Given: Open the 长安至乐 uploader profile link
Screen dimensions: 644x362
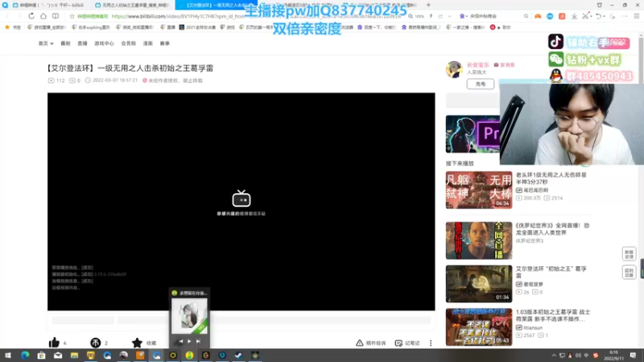Looking at the screenshot, I should [477, 65].
